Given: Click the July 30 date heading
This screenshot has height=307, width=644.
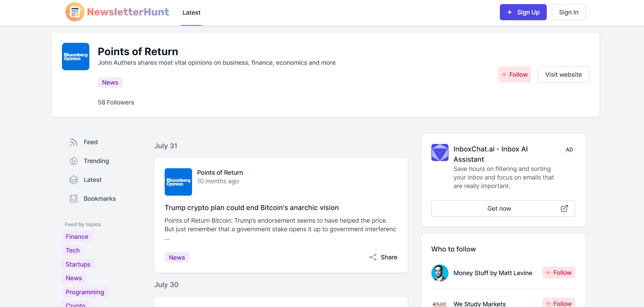Looking at the screenshot, I should point(166,285).
